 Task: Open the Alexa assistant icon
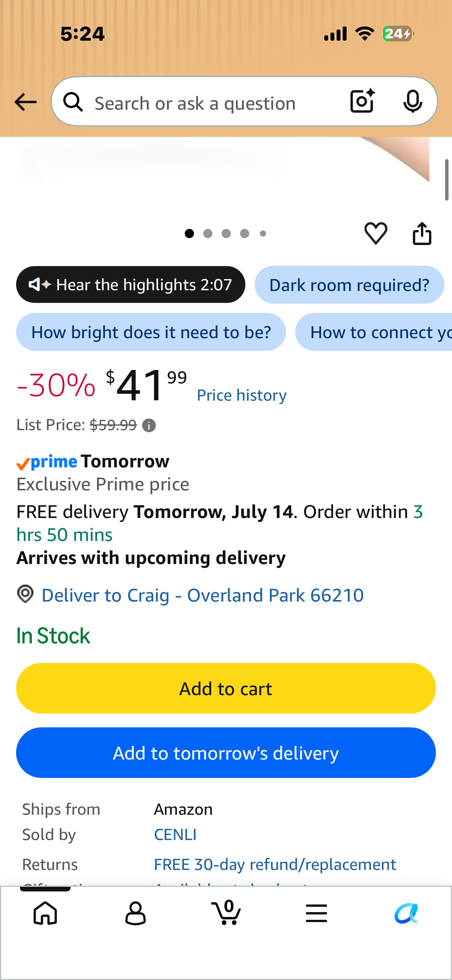click(x=407, y=913)
